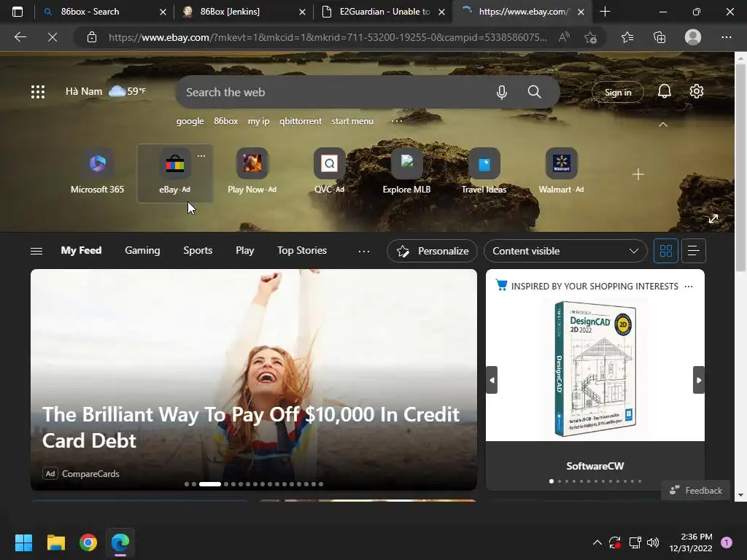Search suggestion 'qbittorrent' link
Image resolution: width=747 pixels, height=560 pixels.
point(301,121)
